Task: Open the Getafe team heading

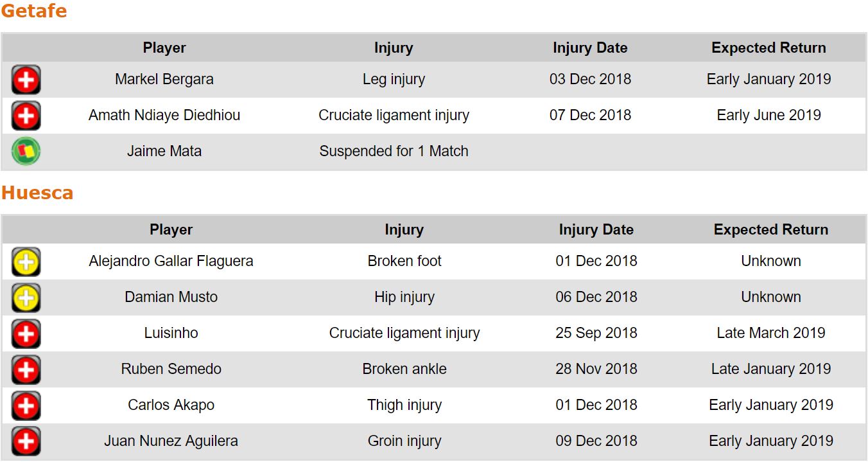Action: click(34, 11)
